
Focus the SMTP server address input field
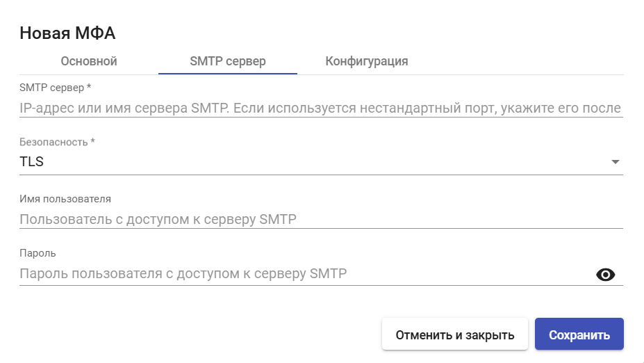coord(321,108)
